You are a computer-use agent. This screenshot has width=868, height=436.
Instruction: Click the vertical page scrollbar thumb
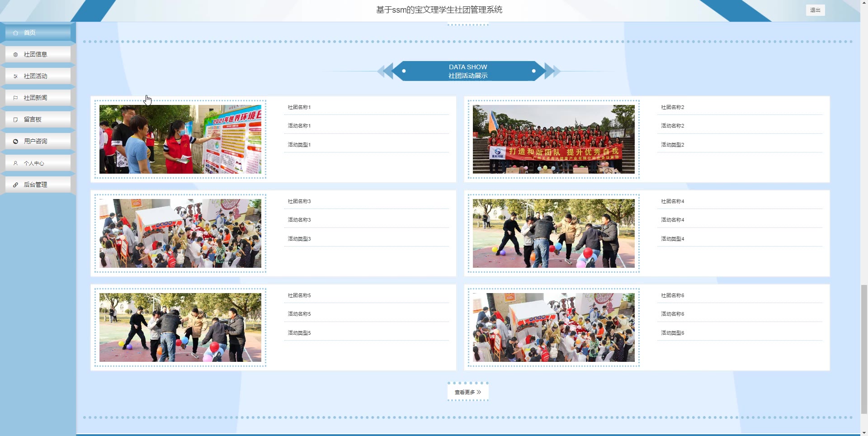pyautogui.click(x=864, y=349)
